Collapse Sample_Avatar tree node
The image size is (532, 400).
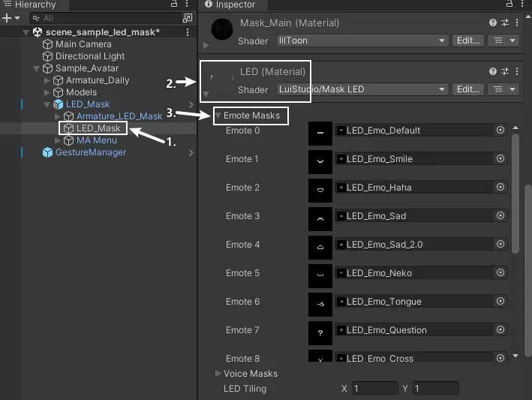click(36, 68)
